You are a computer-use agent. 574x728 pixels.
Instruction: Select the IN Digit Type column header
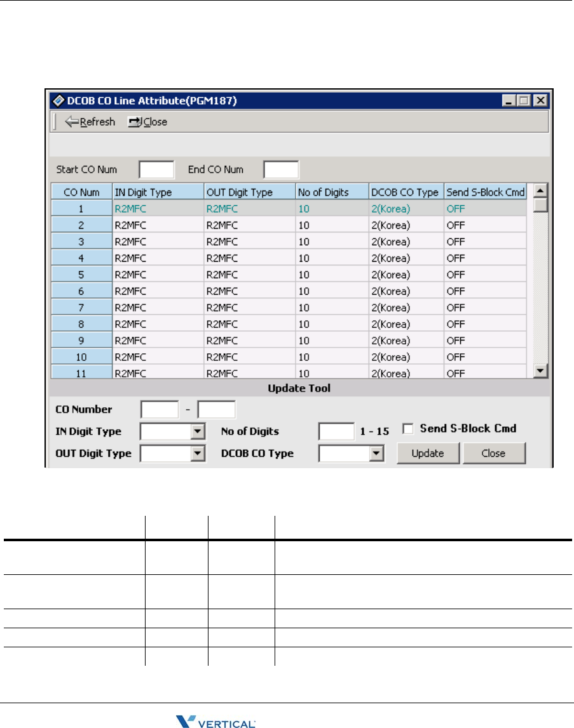158,192
